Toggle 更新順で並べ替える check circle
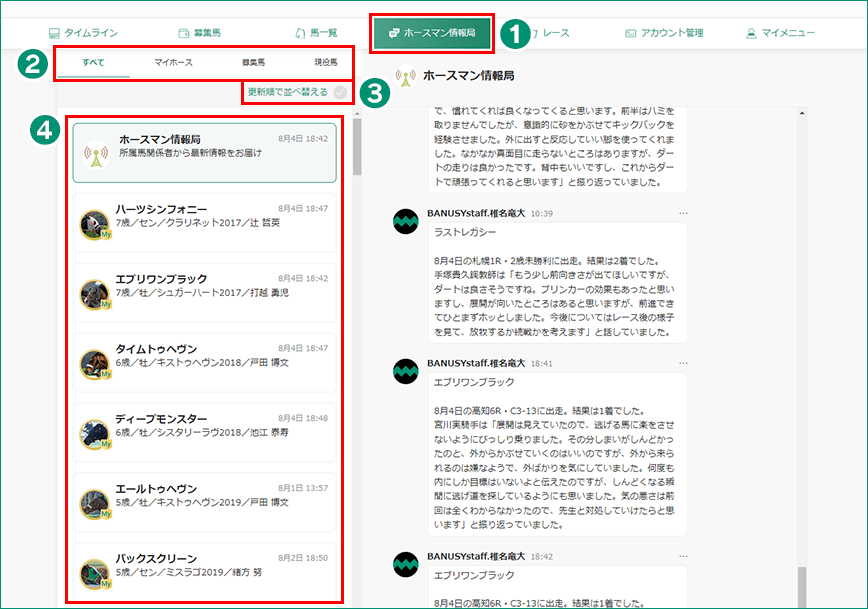The width and height of the screenshot is (868, 609). pyautogui.click(x=340, y=92)
